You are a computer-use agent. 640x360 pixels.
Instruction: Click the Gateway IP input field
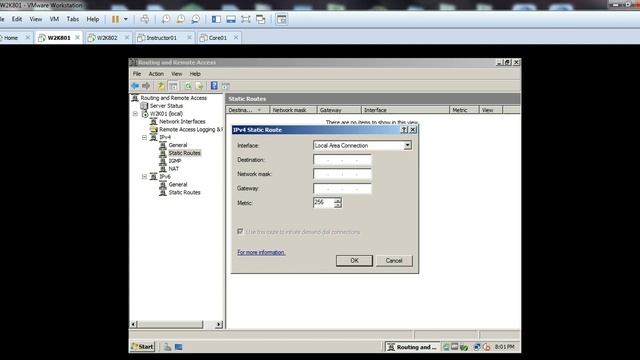pos(342,188)
